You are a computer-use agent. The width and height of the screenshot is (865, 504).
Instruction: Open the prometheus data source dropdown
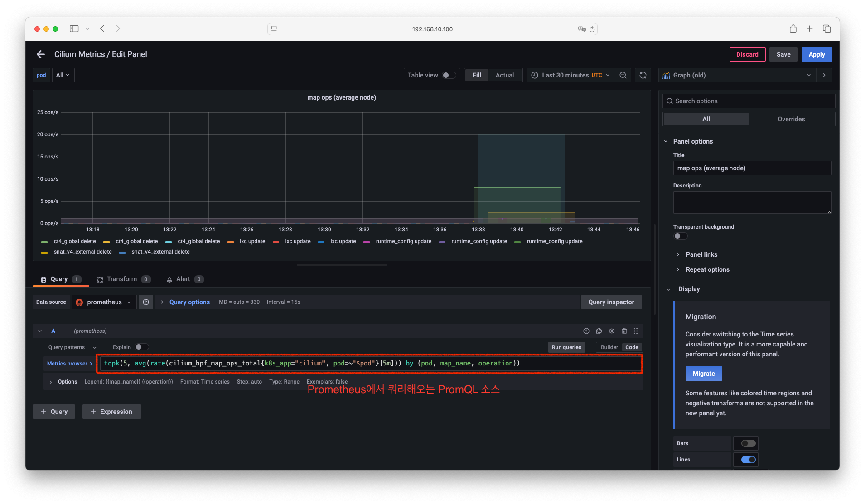104,302
